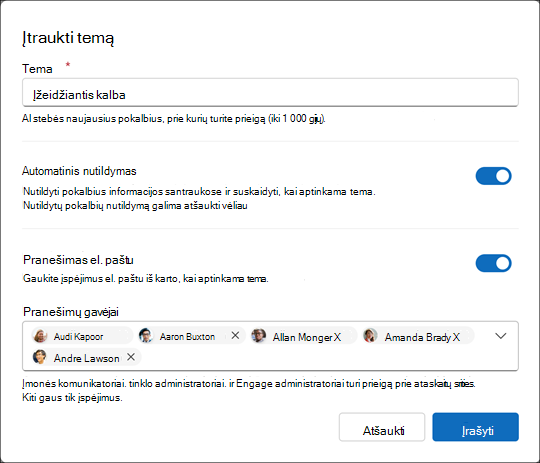
Task: Click Audi Kapoor's avatar picture
Action: point(40,336)
